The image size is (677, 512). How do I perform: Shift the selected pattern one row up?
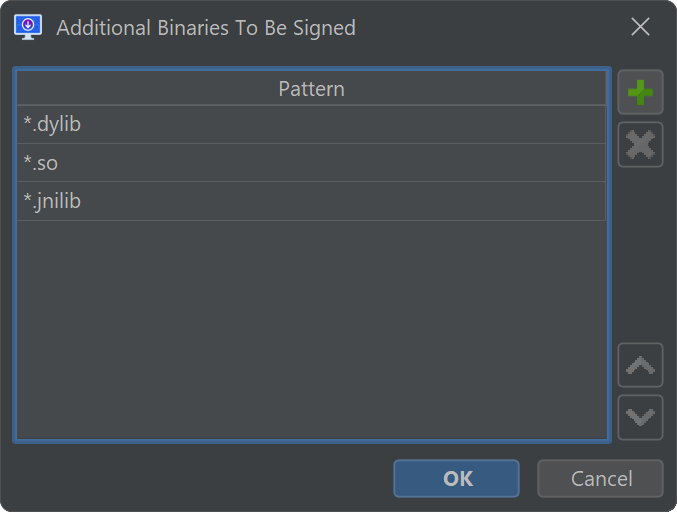[x=640, y=366]
